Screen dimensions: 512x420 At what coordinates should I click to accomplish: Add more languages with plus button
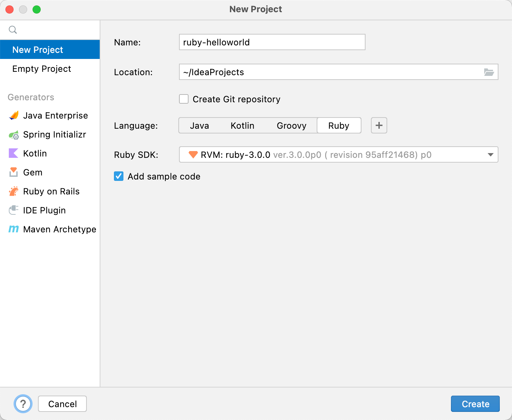pyautogui.click(x=379, y=125)
